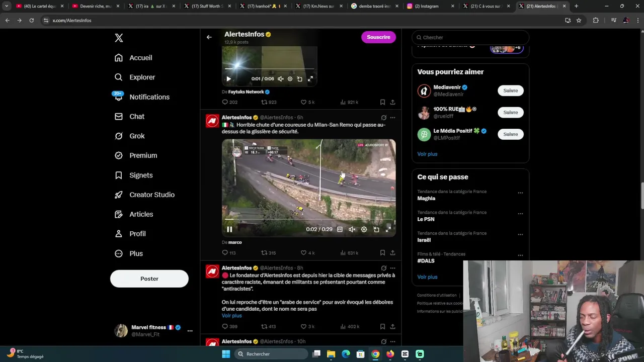Repost the post with 923 reposts
The width and height of the screenshot is (644, 362).
click(x=269, y=102)
